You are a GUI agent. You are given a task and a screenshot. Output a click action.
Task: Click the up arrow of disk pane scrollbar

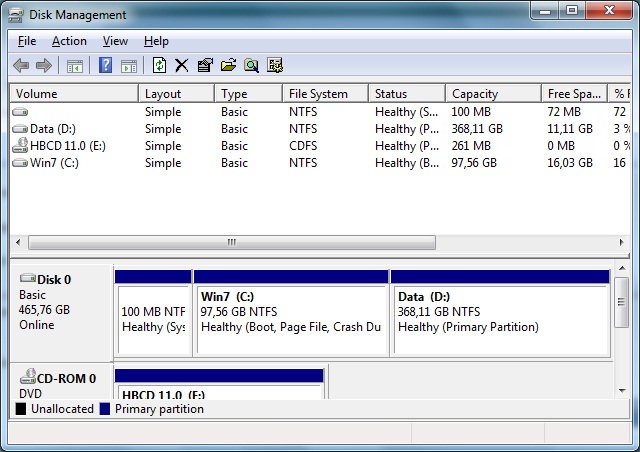pyautogui.click(x=622, y=268)
